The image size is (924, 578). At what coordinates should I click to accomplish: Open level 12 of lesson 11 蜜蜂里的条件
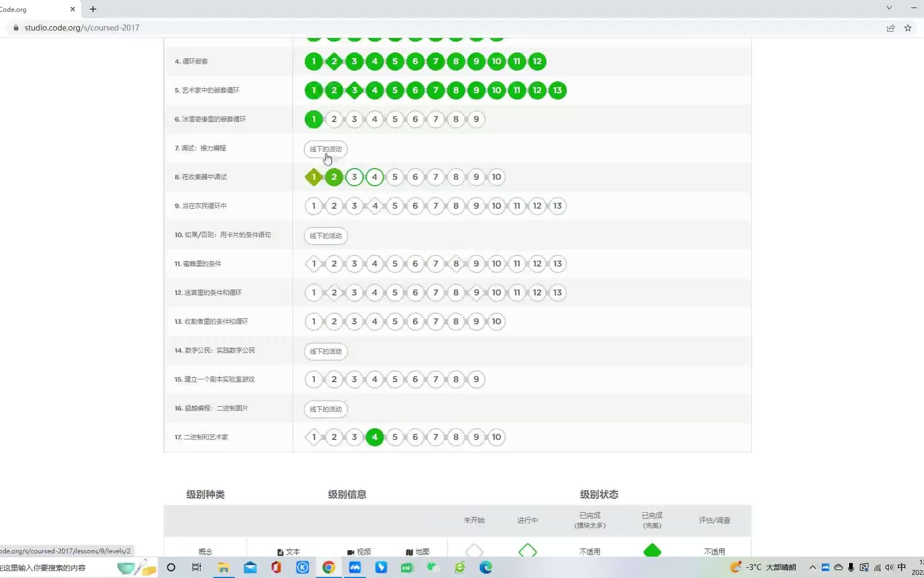click(x=537, y=264)
